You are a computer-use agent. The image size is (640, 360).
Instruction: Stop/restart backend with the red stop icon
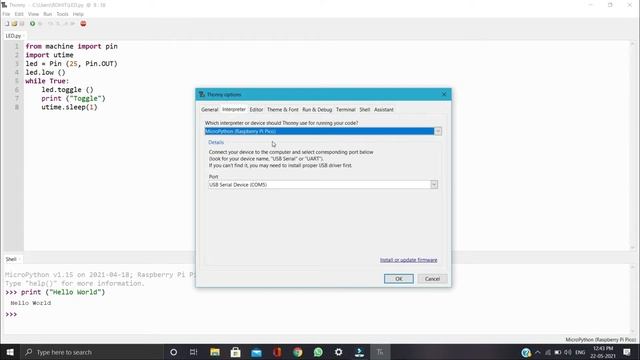pos(83,24)
